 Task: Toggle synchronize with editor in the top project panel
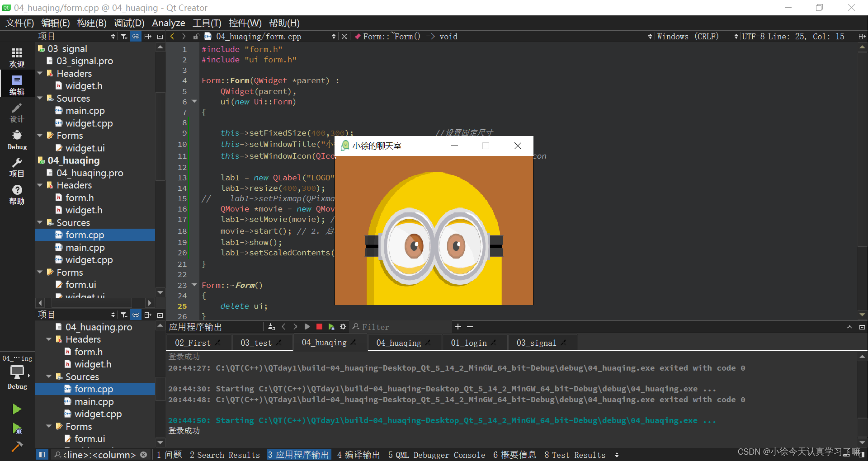136,36
